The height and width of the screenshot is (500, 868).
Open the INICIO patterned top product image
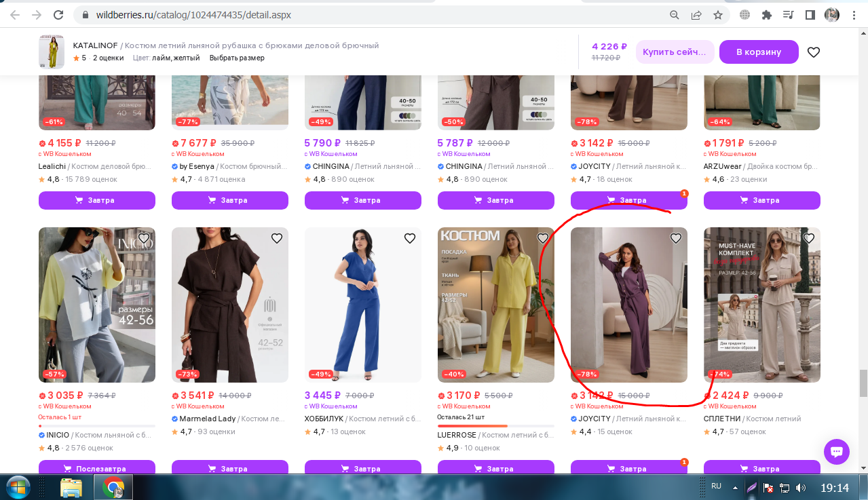tap(97, 305)
